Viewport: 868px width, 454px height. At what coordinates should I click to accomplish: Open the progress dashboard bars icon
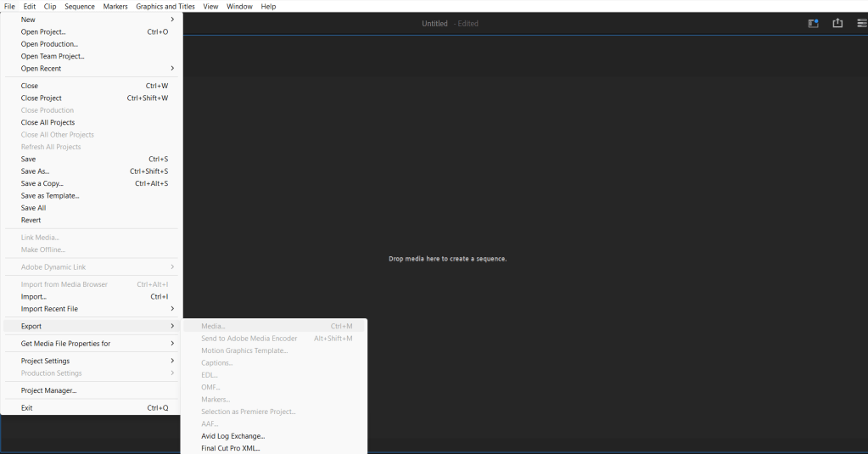pos(861,24)
